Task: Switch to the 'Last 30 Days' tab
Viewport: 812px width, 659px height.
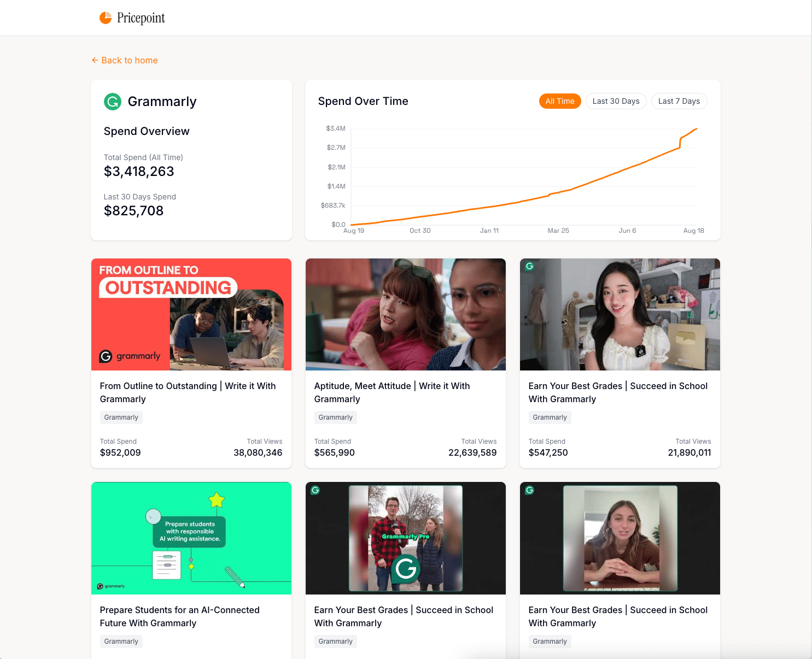Action: (616, 101)
